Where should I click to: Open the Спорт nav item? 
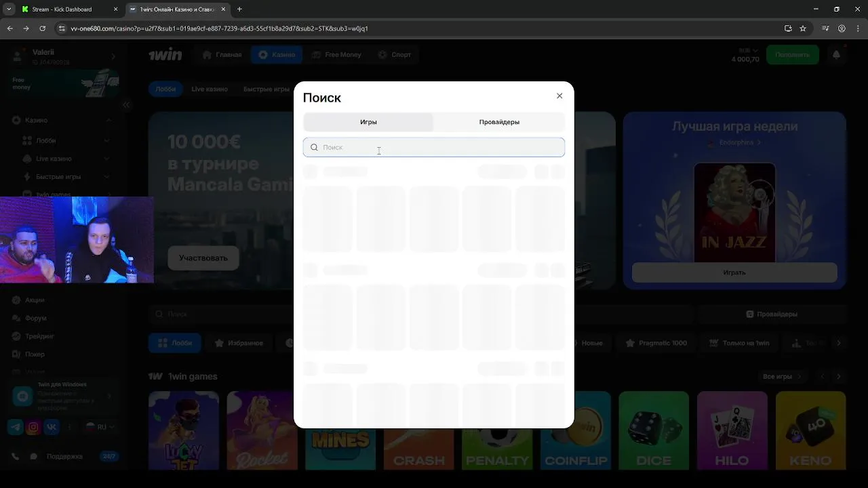point(394,54)
